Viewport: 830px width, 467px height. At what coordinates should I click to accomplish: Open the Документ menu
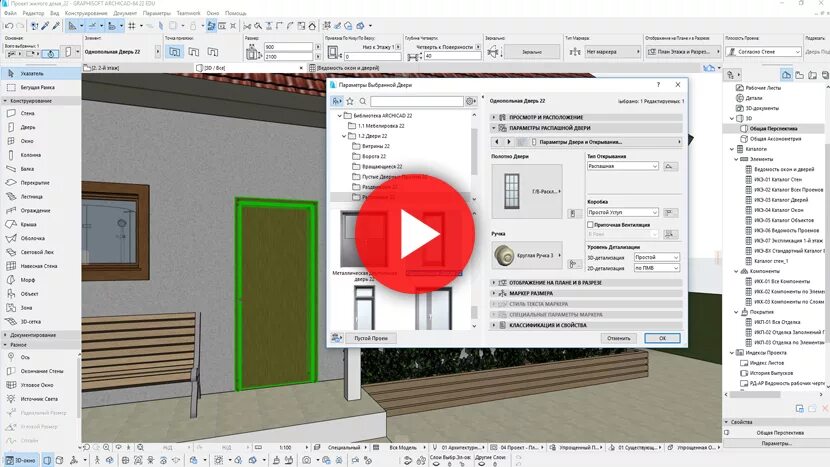point(125,13)
